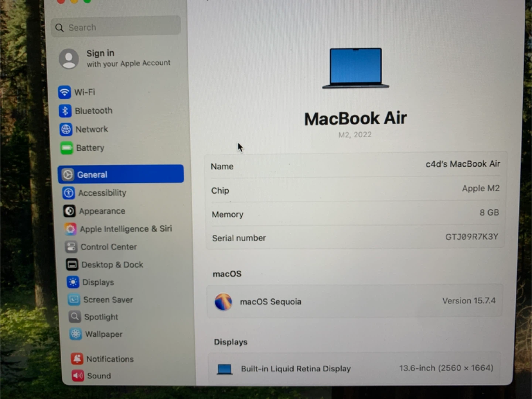Click the macOS Sequoia label
The width and height of the screenshot is (532, 399).
[x=270, y=302]
